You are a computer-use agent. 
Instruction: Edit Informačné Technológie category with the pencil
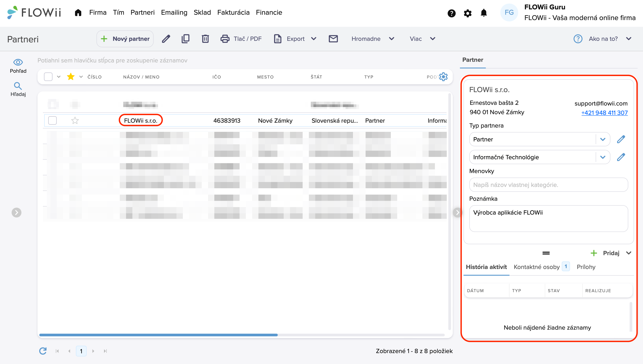tap(621, 157)
